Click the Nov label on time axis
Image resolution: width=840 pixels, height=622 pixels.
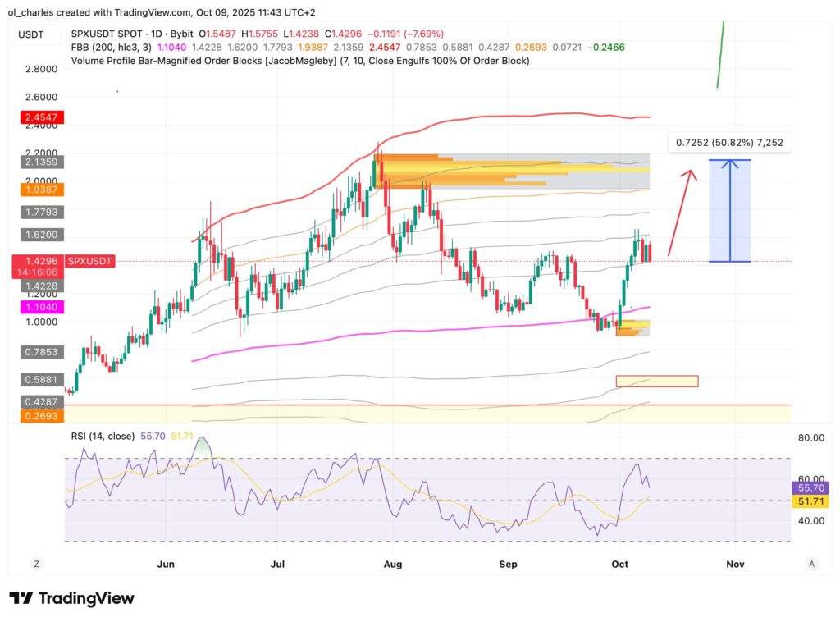735,565
